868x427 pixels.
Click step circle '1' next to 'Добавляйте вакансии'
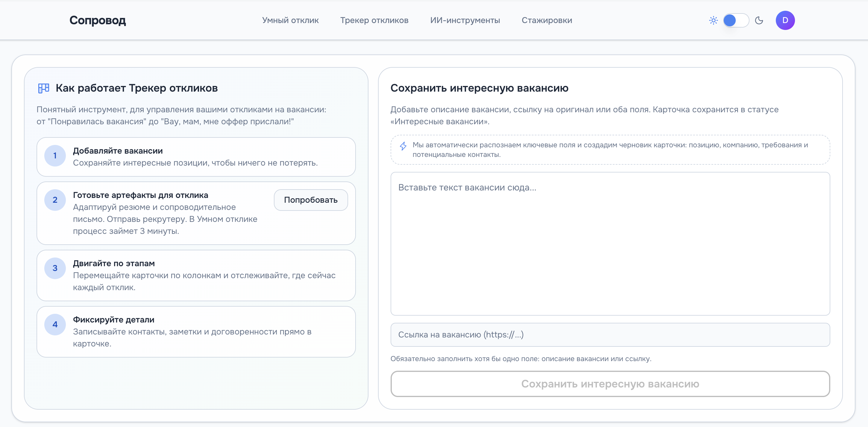[x=55, y=156]
